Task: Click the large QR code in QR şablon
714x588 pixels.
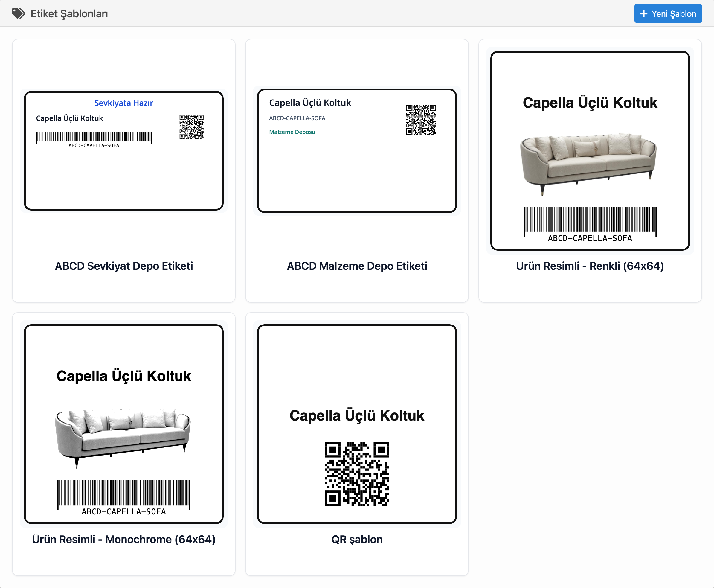Action: tap(357, 474)
